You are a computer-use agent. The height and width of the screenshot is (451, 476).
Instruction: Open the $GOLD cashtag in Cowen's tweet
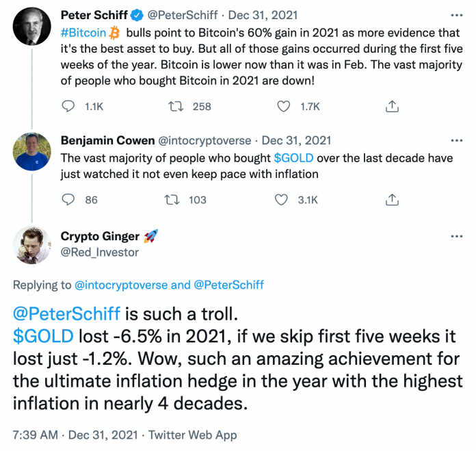[x=295, y=157]
